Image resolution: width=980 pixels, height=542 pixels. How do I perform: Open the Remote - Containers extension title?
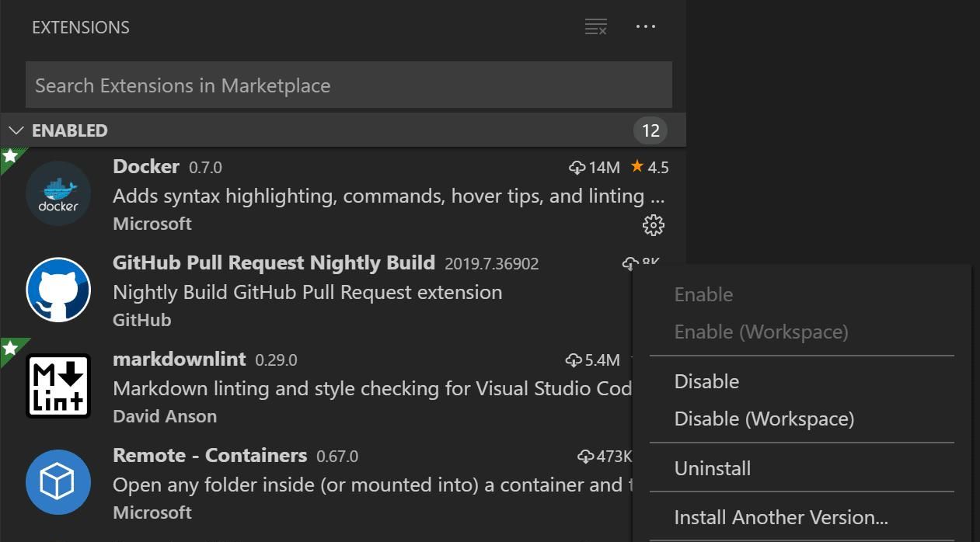pyautogui.click(x=210, y=455)
